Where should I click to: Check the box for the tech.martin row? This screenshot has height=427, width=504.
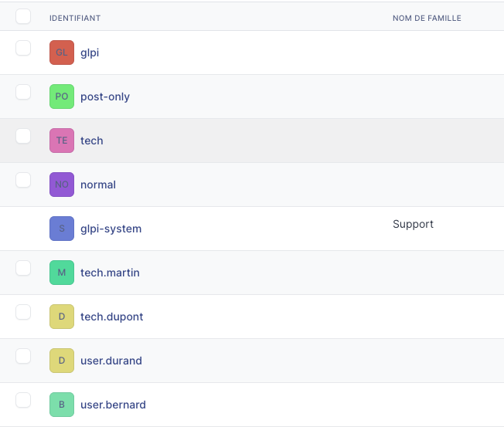23,268
